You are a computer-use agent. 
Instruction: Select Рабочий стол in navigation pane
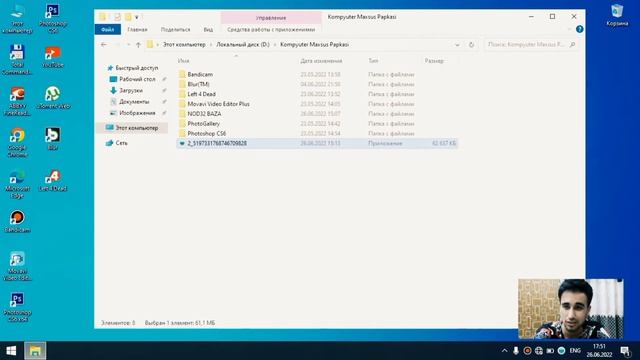(137, 79)
